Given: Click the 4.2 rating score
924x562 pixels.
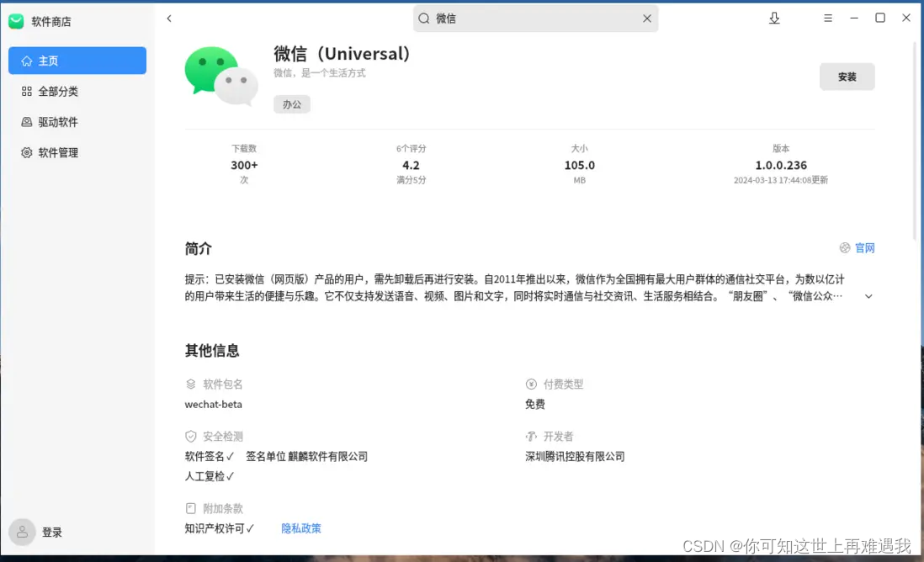Looking at the screenshot, I should [x=411, y=166].
